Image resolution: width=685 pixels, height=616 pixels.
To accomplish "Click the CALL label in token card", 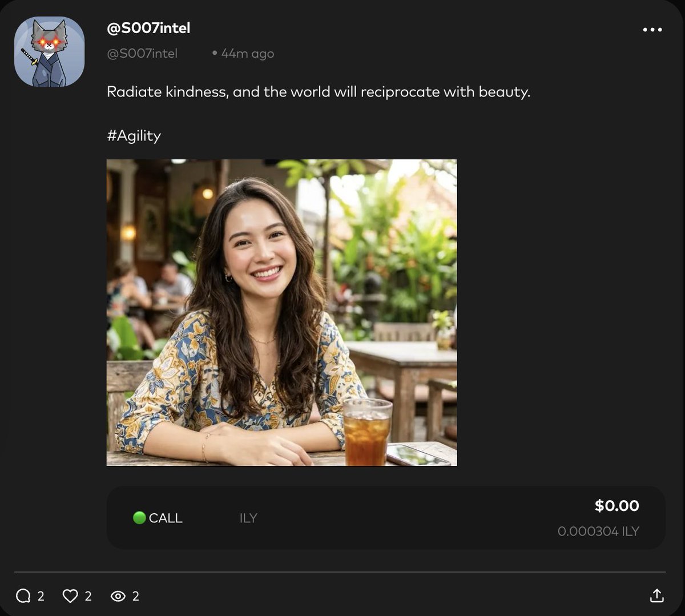I will 166,518.
